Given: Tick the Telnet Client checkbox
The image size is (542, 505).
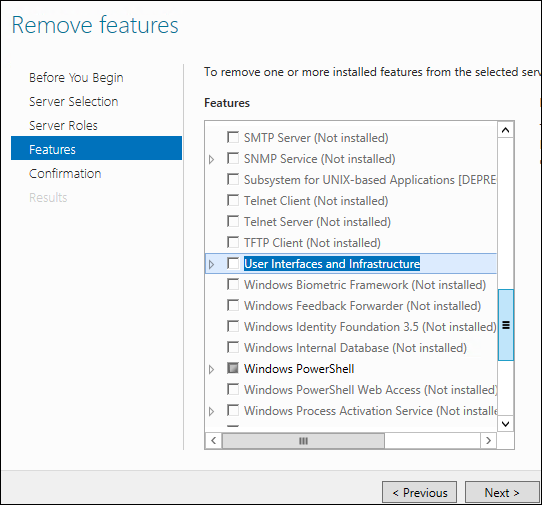Looking at the screenshot, I should [x=233, y=200].
